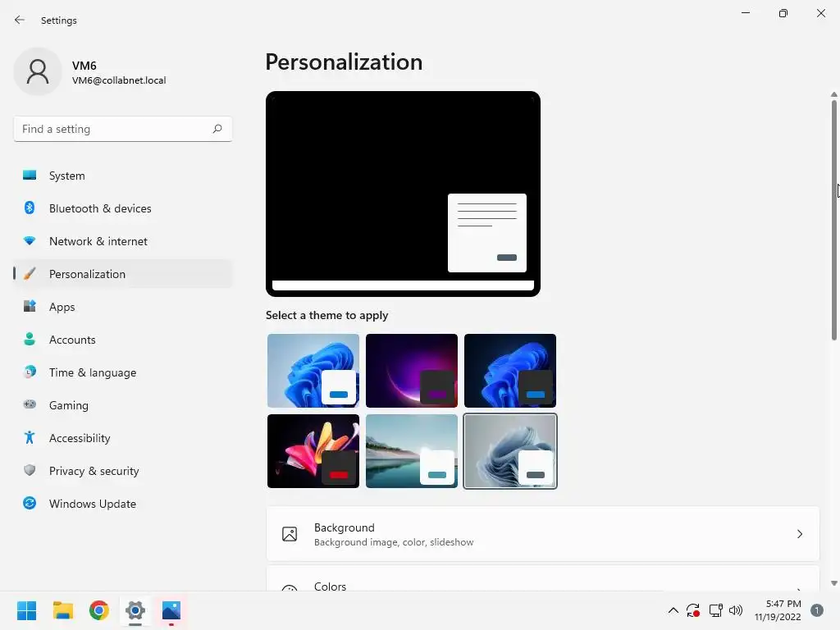Apply the lake Sunrise theme
This screenshot has width=840, height=630.
tap(412, 451)
